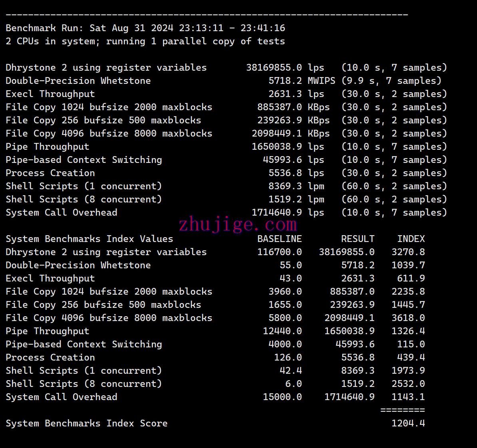Click the BASELINE column header

(279, 239)
